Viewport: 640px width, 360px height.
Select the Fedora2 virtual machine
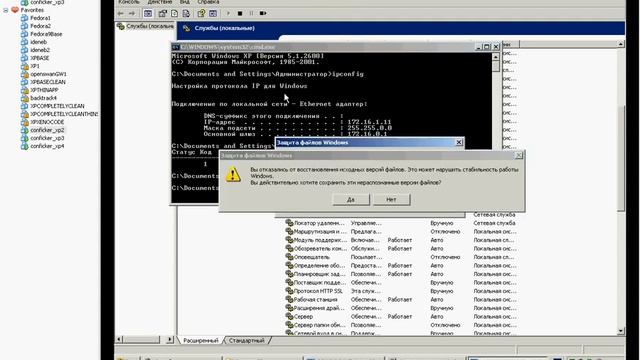click(40, 26)
